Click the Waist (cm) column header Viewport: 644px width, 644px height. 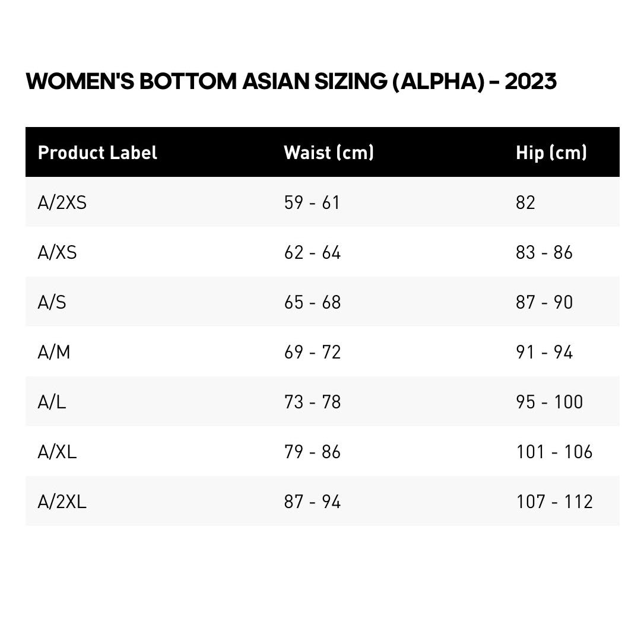[x=329, y=153]
